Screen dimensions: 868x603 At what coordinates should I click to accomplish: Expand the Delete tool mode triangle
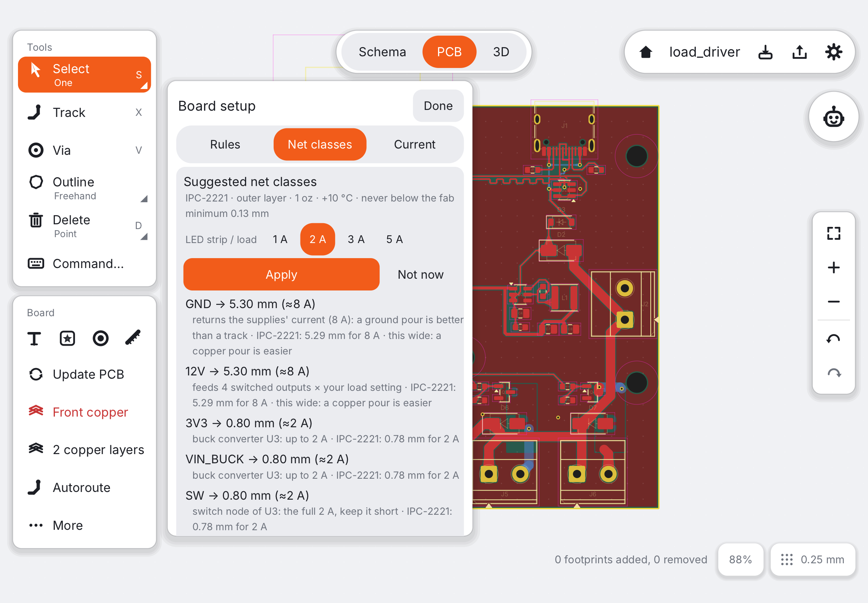(x=144, y=236)
